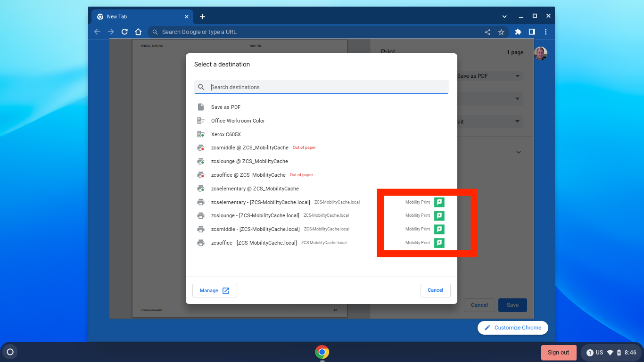Select Office Workroom Color destination
This screenshot has height=362, width=644.
[x=321, y=121]
